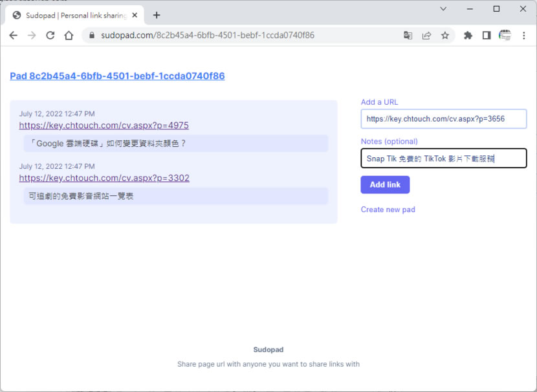Open a new browser tab
The image size is (537, 392).
(x=157, y=15)
